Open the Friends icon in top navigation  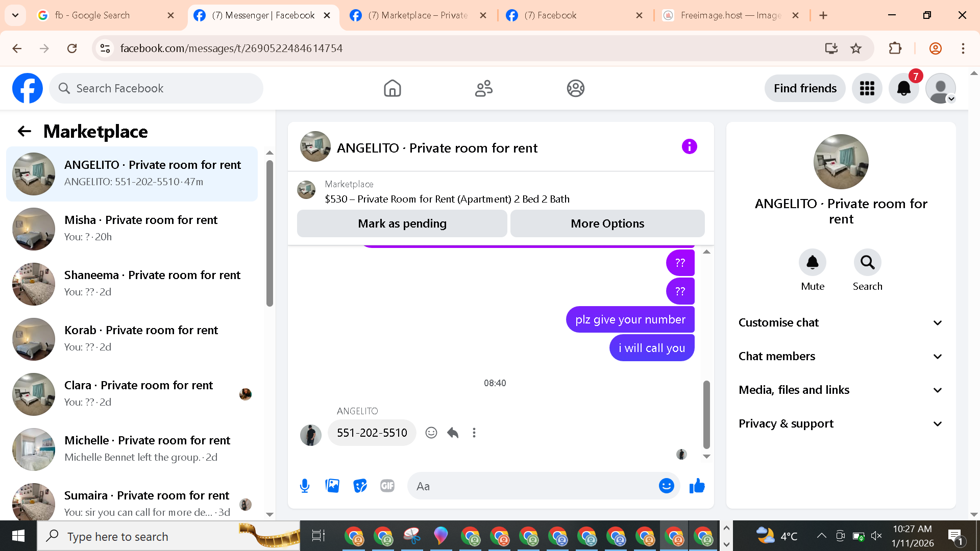484,88
